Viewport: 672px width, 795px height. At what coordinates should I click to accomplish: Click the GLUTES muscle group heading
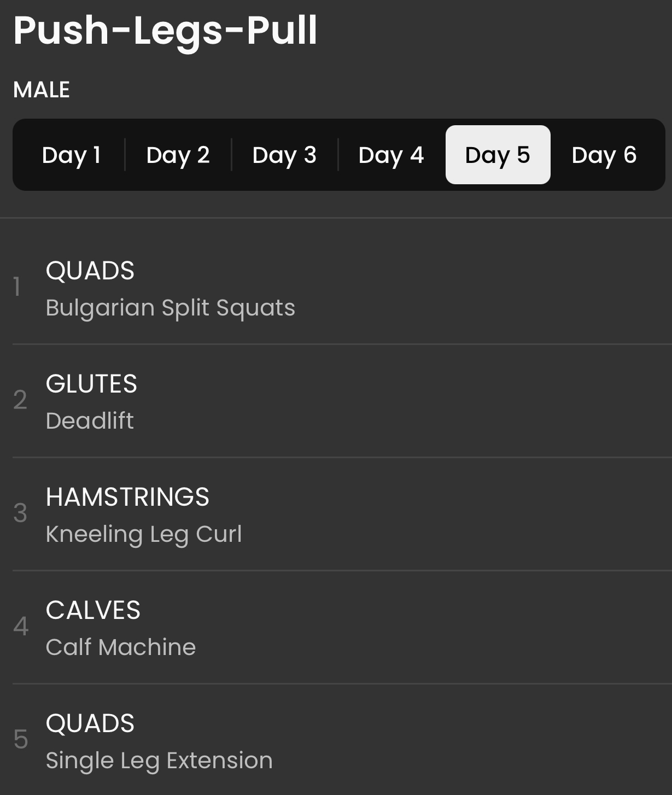91,384
